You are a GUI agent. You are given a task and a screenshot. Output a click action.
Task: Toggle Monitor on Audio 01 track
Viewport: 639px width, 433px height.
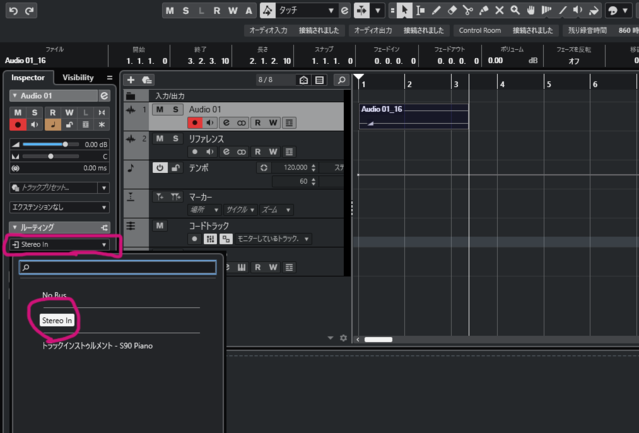(210, 123)
